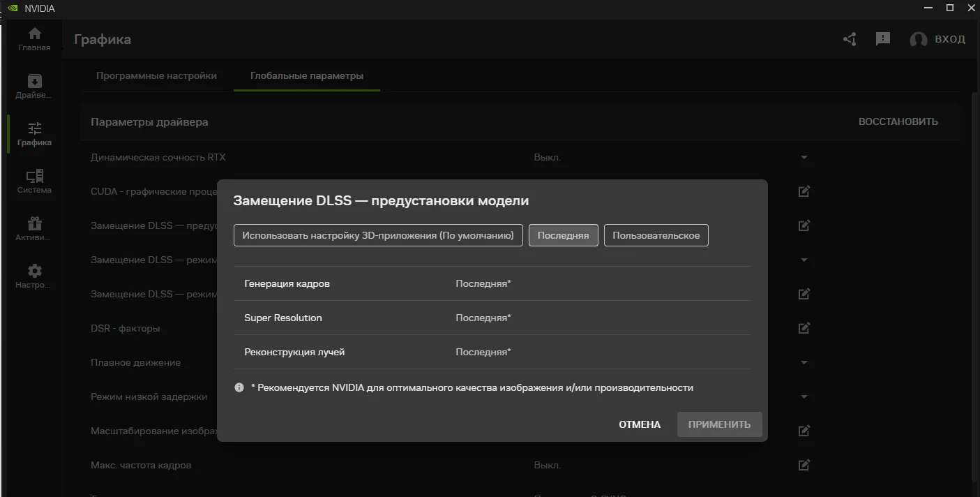Expand the Динамическая сочность RTX dropdown

(804, 158)
